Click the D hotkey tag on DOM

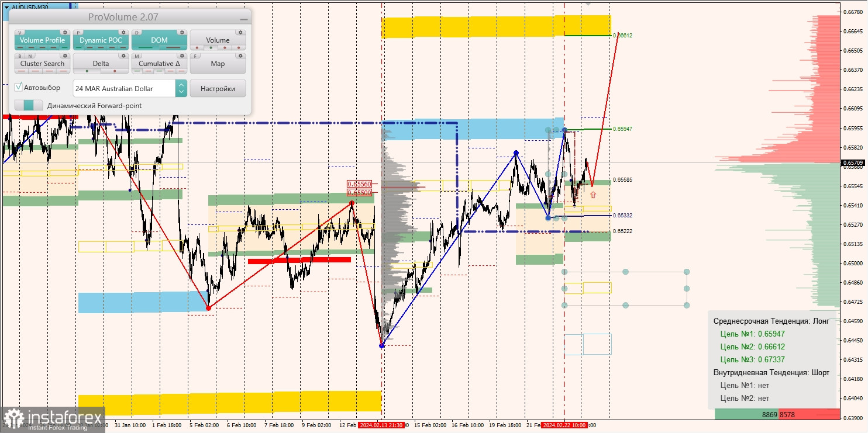pos(138,33)
